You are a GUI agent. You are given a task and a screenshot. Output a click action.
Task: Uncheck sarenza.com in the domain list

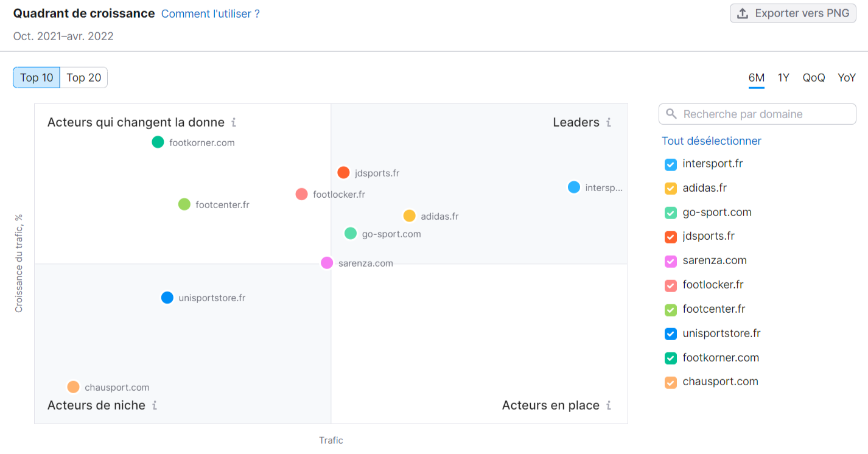(670, 261)
